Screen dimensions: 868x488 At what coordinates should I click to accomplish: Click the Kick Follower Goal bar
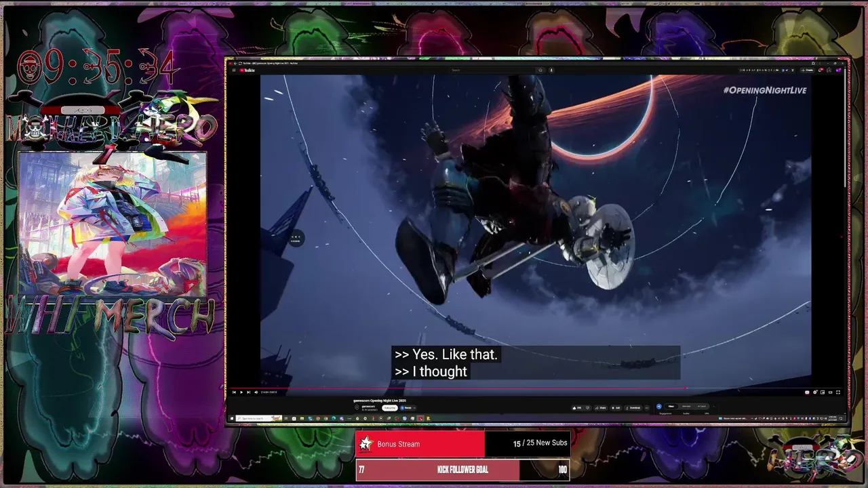462,470
